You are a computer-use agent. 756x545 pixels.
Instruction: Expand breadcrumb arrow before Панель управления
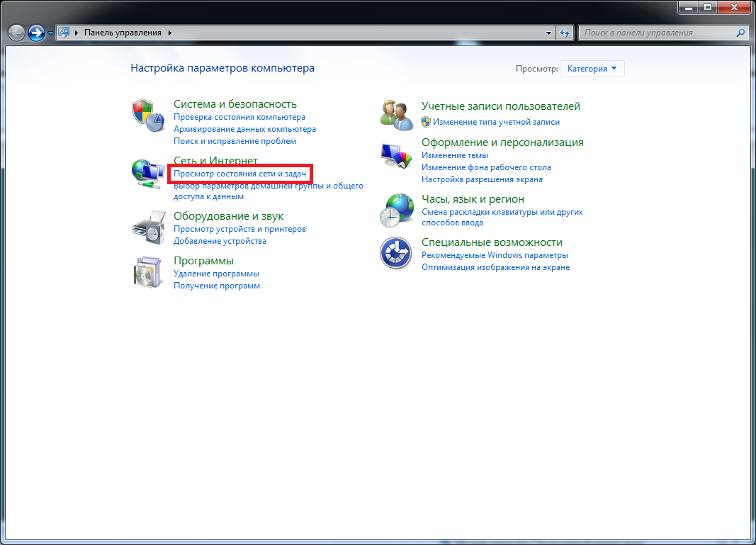[77, 33]
